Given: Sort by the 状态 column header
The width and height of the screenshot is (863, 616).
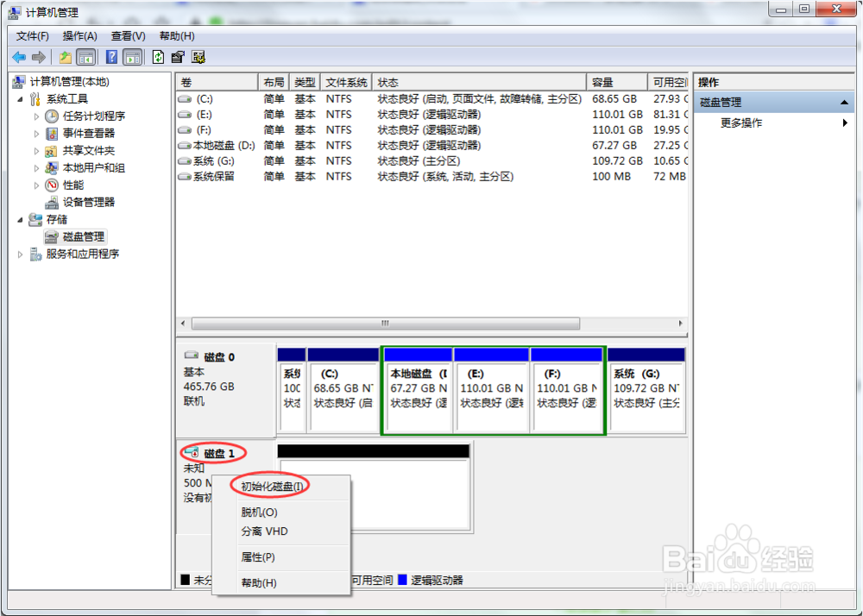Looking at the screenshot, I should [x=479, y=83].
